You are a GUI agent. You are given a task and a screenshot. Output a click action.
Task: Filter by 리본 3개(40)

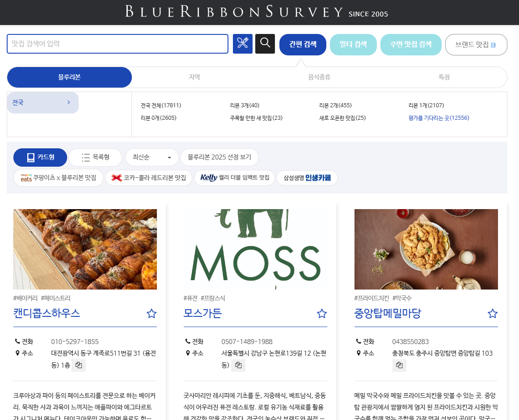245,105
